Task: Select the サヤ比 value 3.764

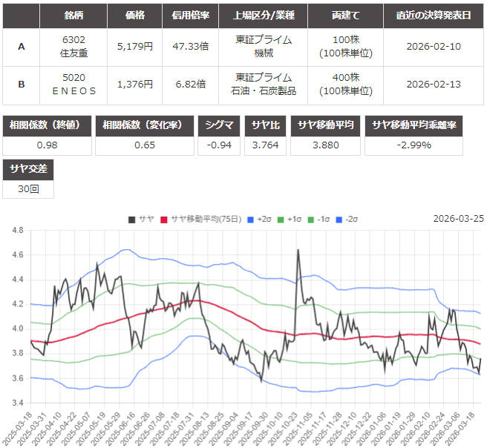Action: [265, 145]
